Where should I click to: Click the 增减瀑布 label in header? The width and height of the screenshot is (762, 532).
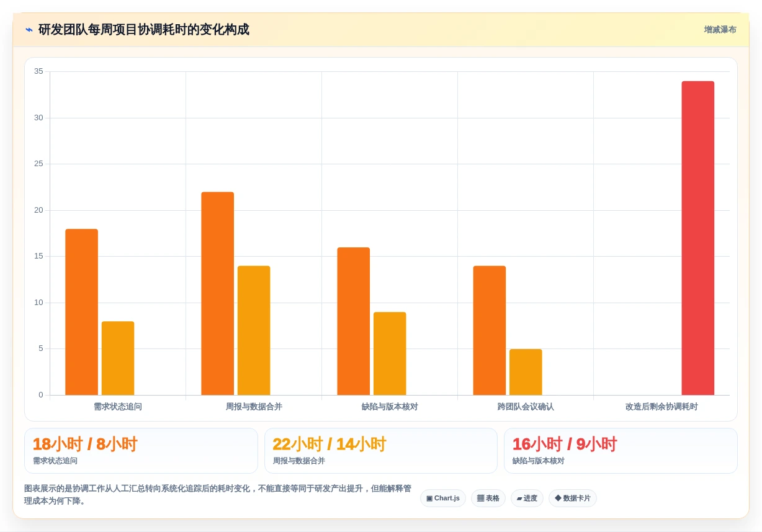(720, 30)
